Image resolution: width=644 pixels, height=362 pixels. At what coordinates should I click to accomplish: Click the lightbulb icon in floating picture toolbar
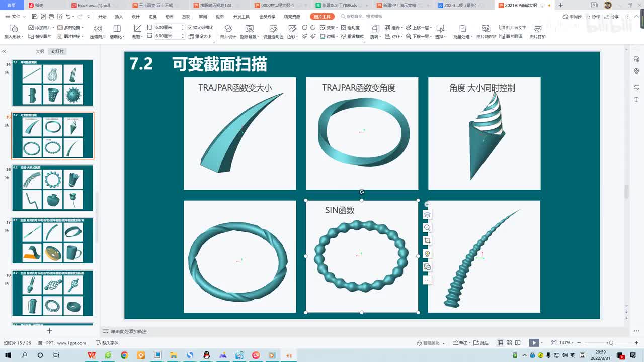click(x=427, y=254)
